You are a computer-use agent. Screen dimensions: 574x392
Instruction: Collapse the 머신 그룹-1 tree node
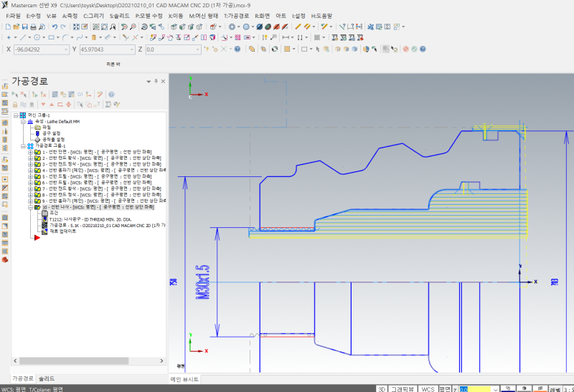[16, 115]
